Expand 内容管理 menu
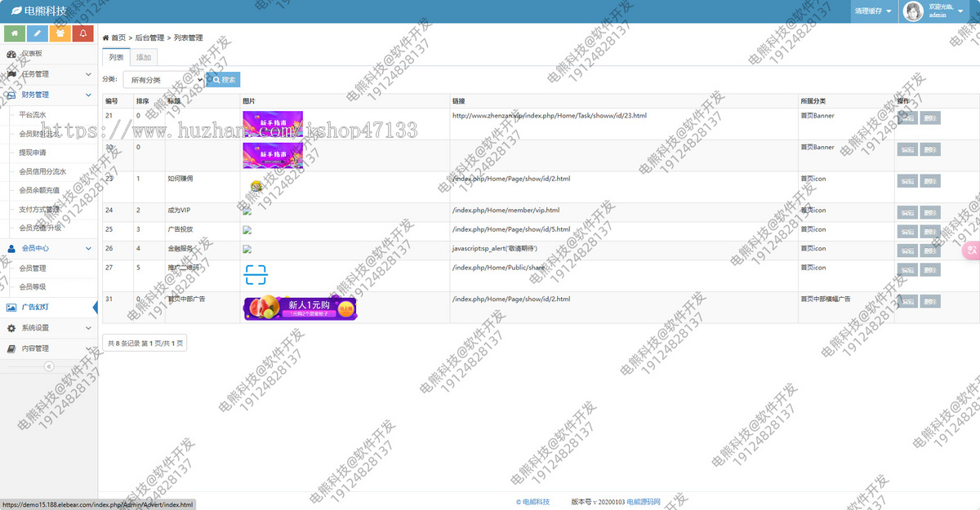This screenshot has width=980, height=510. (x=49, y=348)
